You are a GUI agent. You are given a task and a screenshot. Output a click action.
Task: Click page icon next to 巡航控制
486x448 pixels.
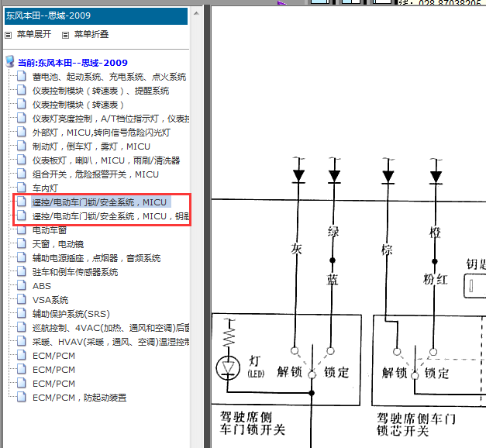(22, 327)
